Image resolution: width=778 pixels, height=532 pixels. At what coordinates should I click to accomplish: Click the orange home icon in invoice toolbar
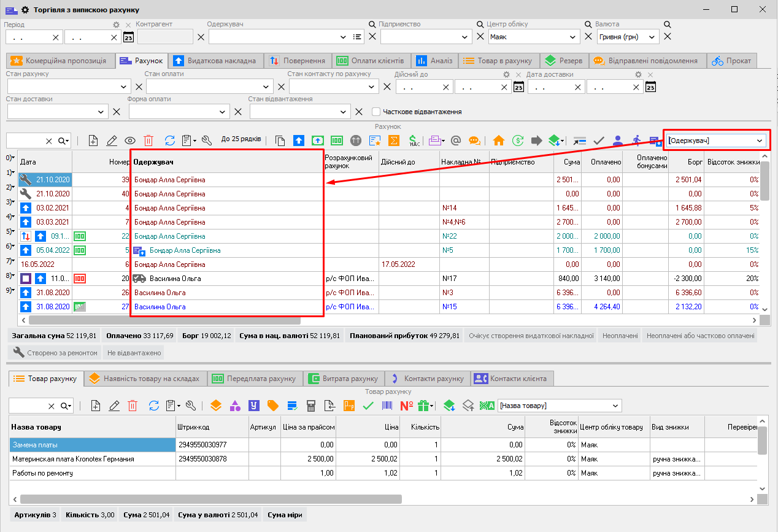click(498, 141)
